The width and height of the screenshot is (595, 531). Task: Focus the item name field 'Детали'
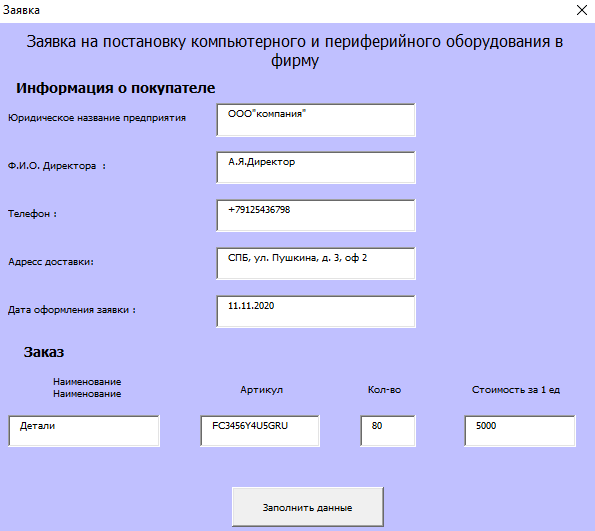click(84, 431)
